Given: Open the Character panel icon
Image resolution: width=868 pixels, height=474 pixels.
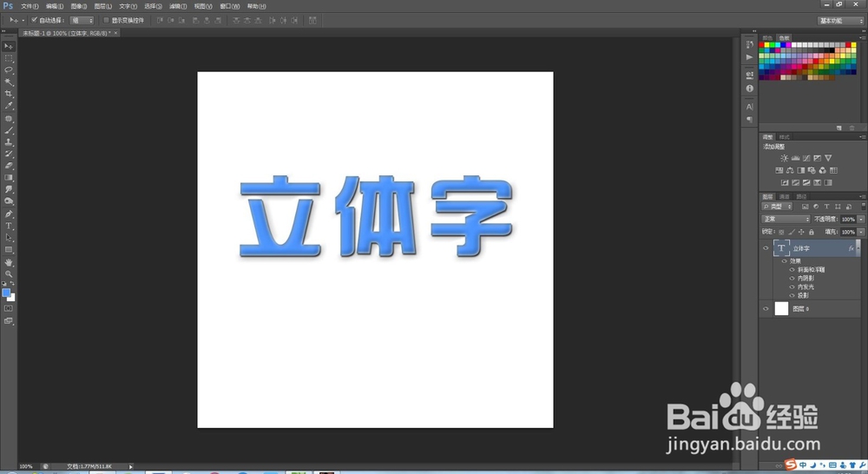Looking at the screenshot, I should pos(750,107).
